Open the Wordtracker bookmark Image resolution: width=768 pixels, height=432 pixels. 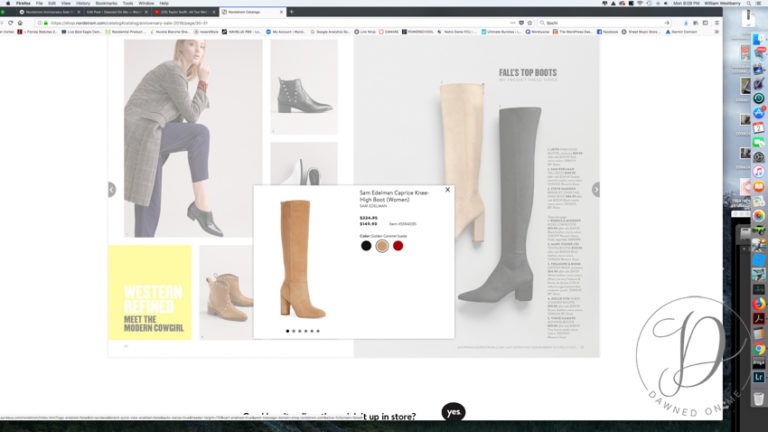click(x=537, y=32)
